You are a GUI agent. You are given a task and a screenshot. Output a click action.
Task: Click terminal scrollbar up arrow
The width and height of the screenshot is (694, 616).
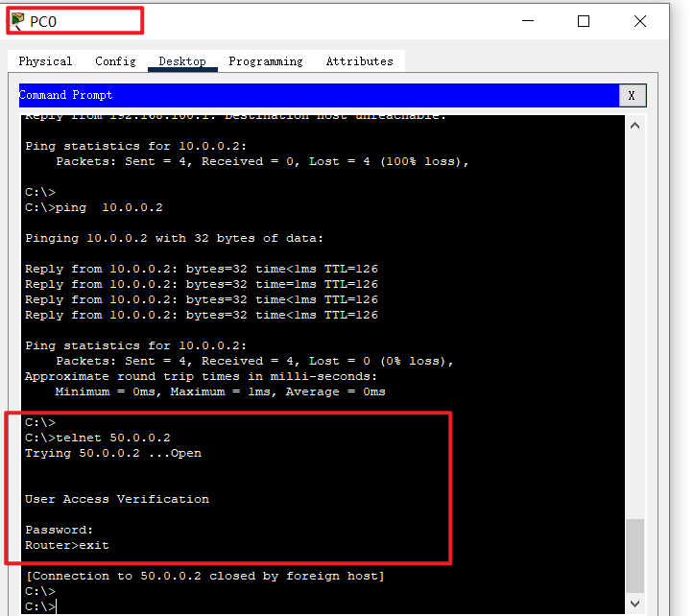[x=634, y=126]
